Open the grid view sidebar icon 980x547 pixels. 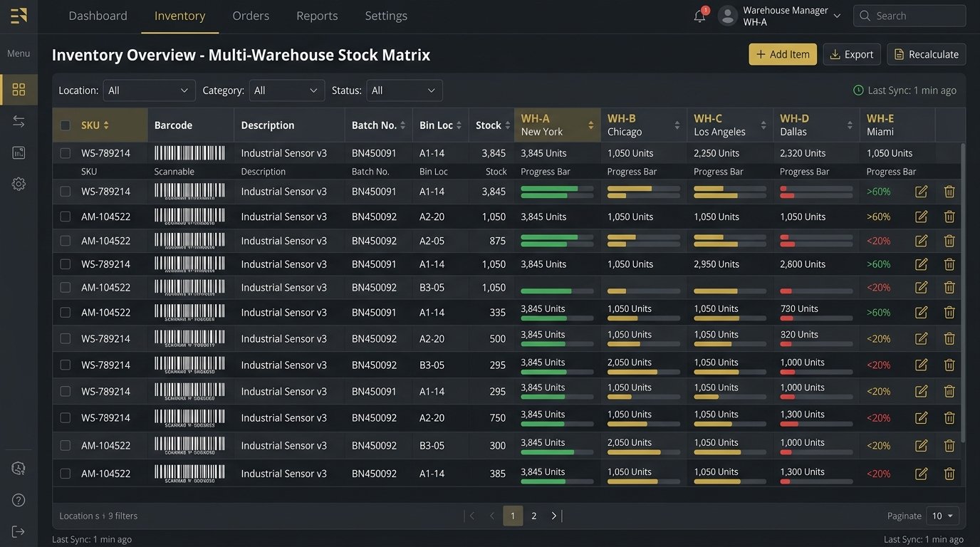tap(19, 89)
